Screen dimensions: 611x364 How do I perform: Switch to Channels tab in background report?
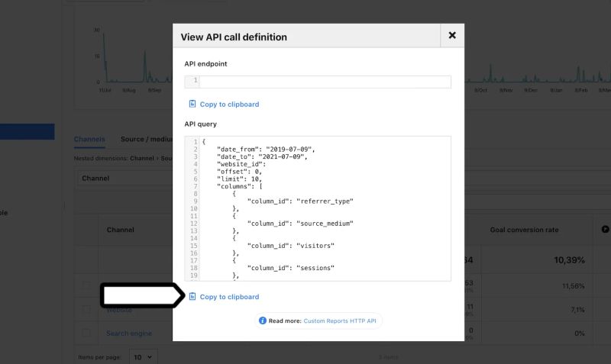tap(89, 140)
